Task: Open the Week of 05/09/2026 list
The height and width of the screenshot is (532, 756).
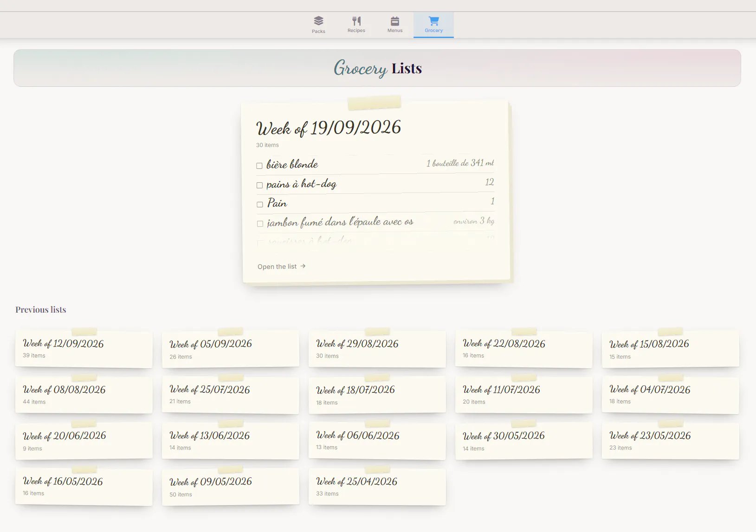Action: (x=231, y=349)
